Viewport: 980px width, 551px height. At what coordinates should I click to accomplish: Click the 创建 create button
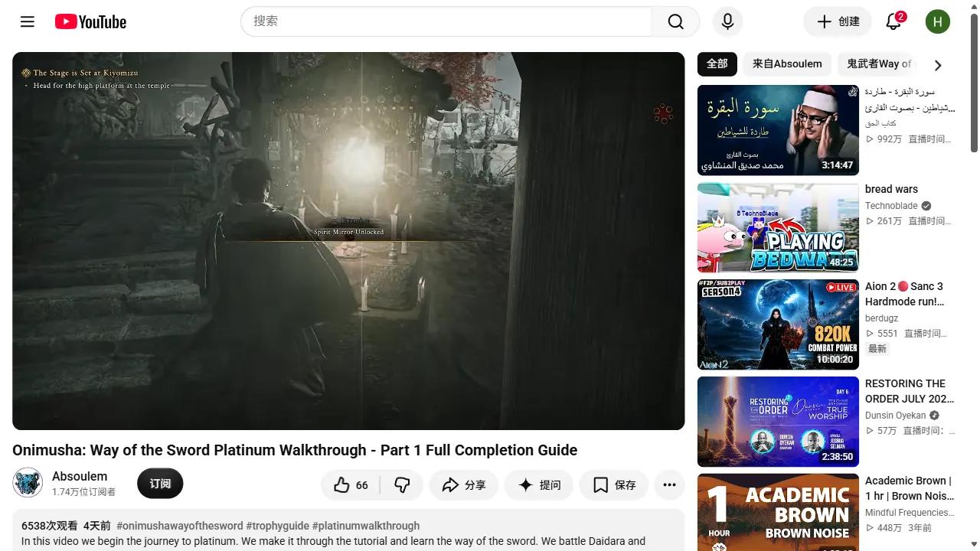pyautogui.click(x=838, y=21)
